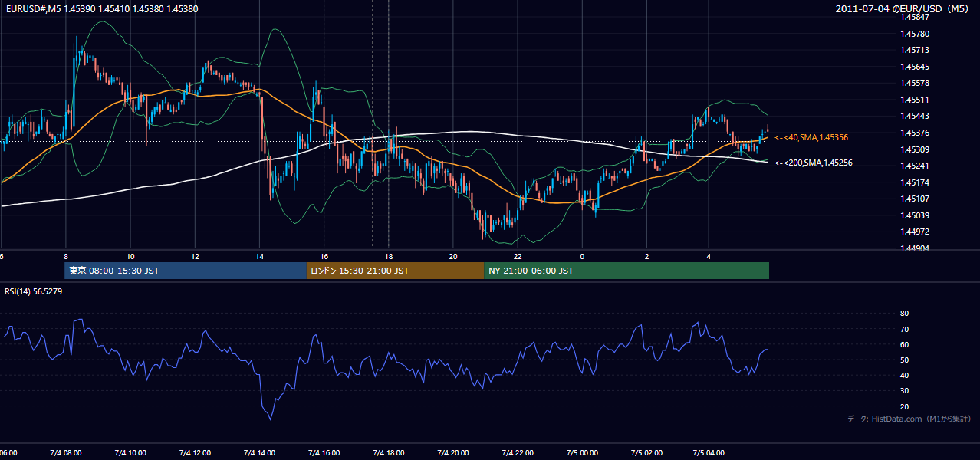Screen dimensions: 980x460
Task: Click bottom time label 7/5 04:00
Action: click(710, 452)
